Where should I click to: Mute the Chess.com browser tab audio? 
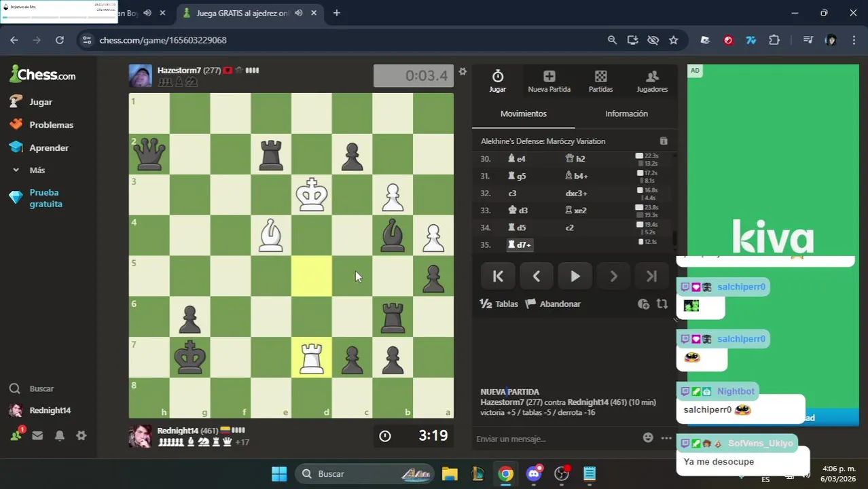tap(298, 13)
